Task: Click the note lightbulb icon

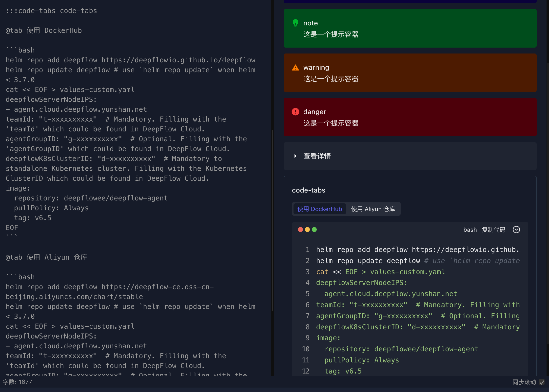Action: (x=295, y=23)
